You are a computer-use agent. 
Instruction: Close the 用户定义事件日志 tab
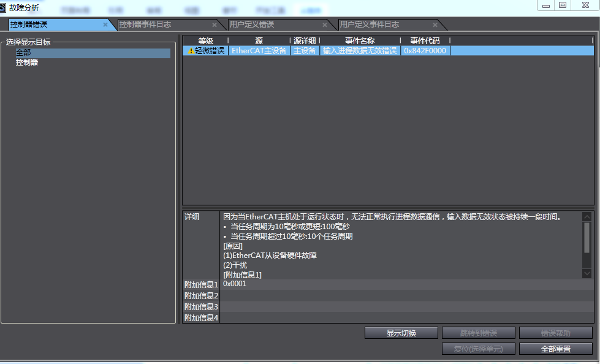coord(435,25)
